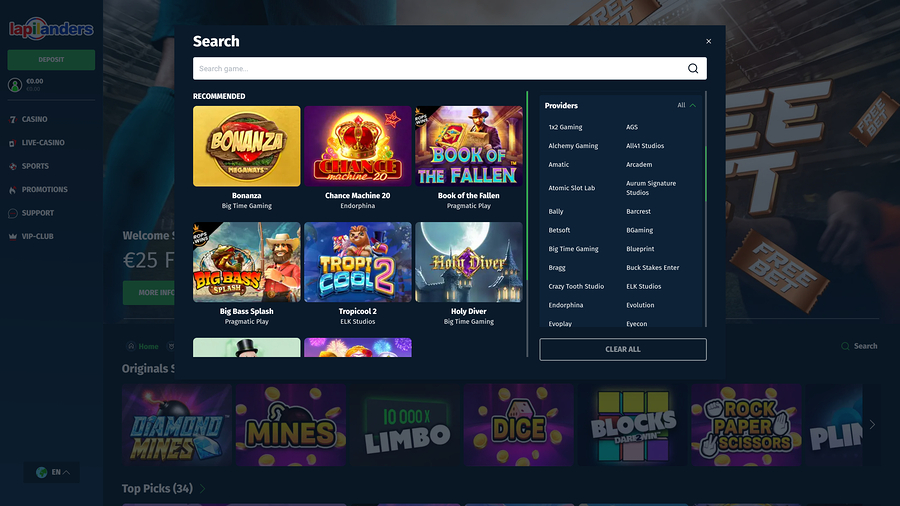This screenshot has height=506, width=900.
Task: Open the Promotions menu item
Action: [45, 190]
